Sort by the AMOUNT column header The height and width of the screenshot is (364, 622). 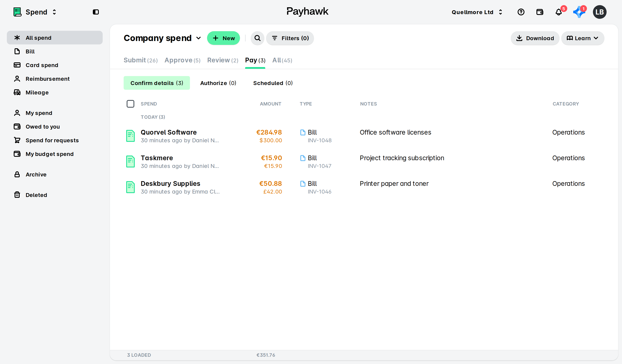[x=271, y=104]
